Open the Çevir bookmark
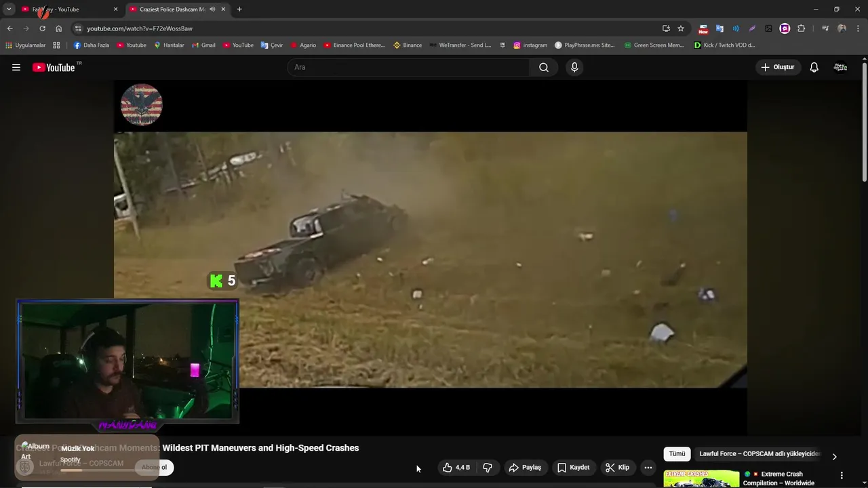 [272, 45]
